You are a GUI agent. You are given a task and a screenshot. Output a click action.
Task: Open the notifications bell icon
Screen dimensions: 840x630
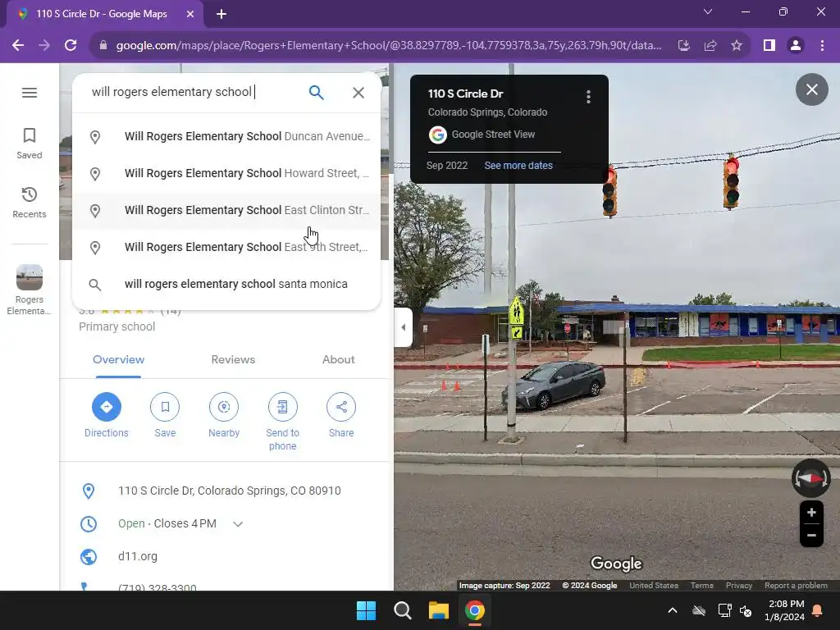click(x=818, y=610)
